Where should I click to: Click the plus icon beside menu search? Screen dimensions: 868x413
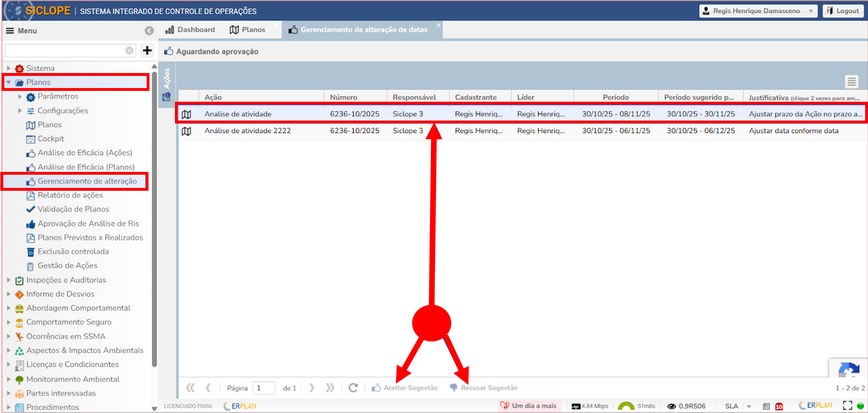pyautogui.click(x=147, y=50)
